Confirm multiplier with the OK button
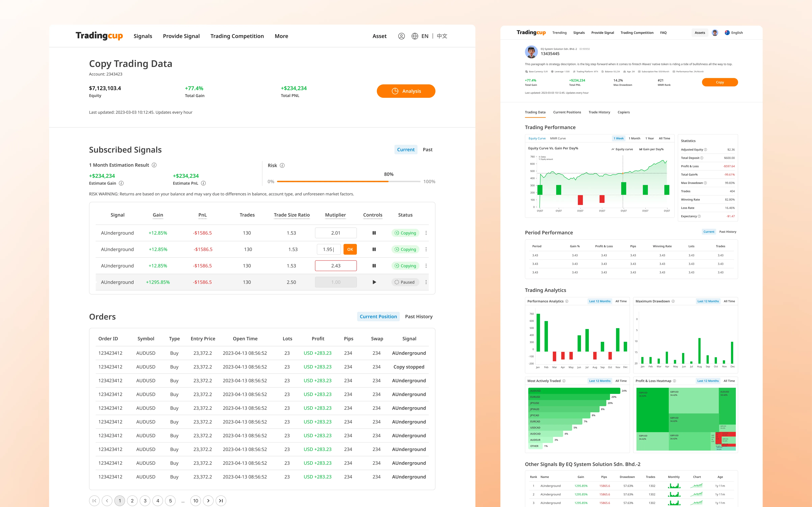Screen dimensions: 812x507 350,249
